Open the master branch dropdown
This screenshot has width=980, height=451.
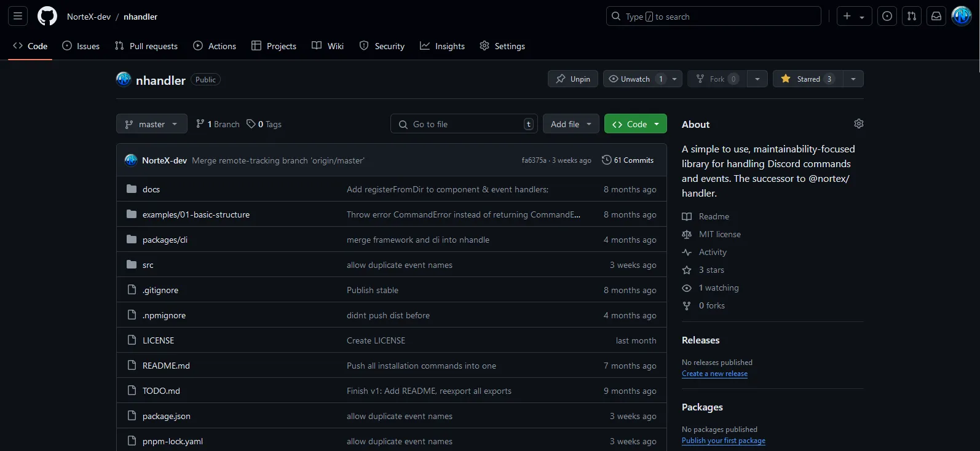[152, 124]
